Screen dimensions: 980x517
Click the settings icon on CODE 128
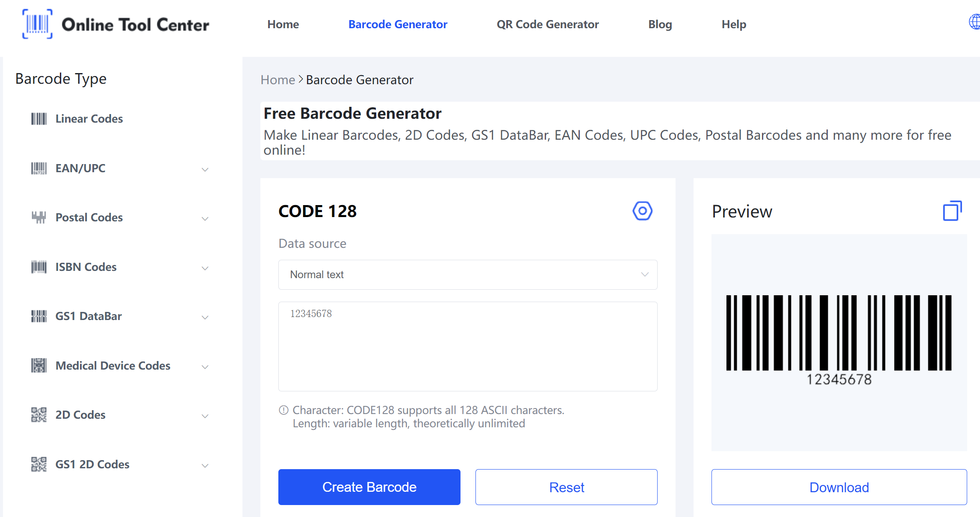pyautogui.click(x=642, y=211)
